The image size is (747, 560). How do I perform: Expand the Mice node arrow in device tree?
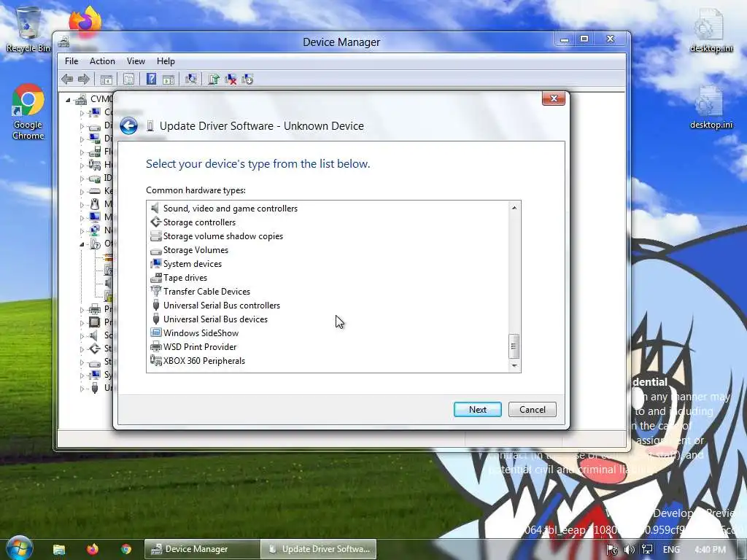82,205
